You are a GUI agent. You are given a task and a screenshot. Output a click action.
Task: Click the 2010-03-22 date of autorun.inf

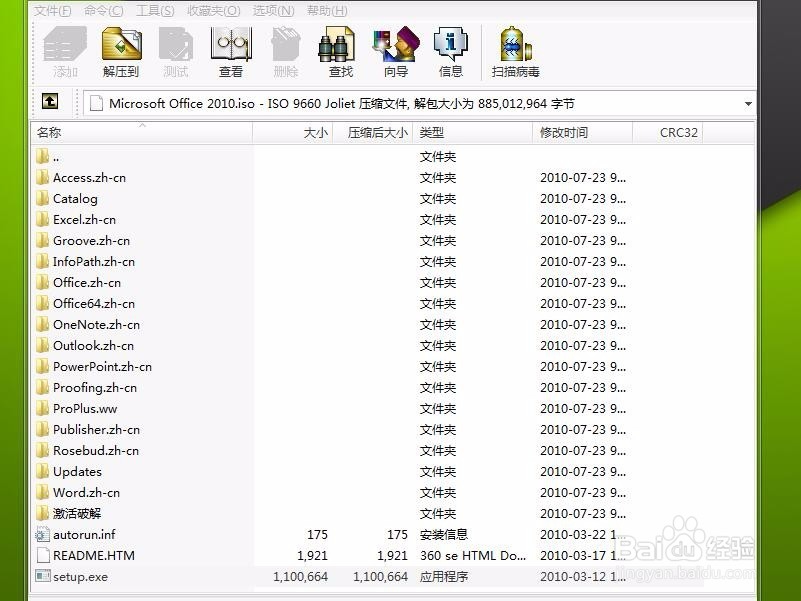coord(583,534)
